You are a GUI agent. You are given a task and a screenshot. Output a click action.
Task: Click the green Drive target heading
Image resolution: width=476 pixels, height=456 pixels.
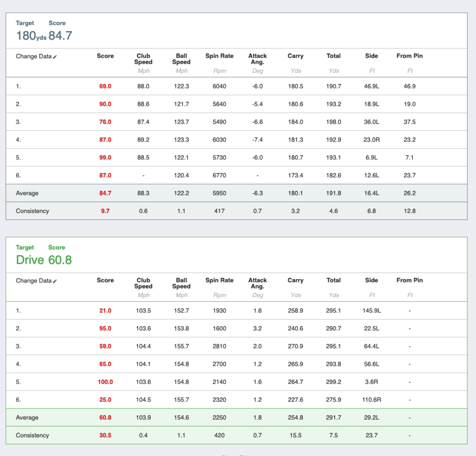(x=30, y=260)
